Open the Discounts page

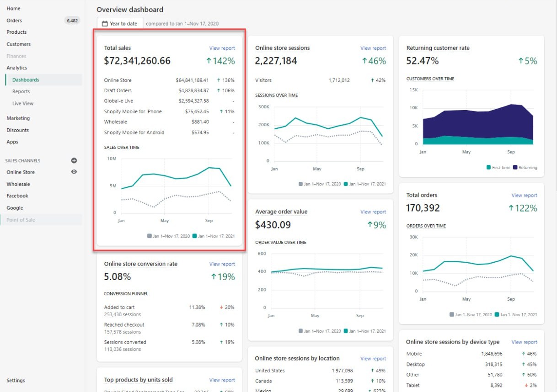click(x=17, y=130)
